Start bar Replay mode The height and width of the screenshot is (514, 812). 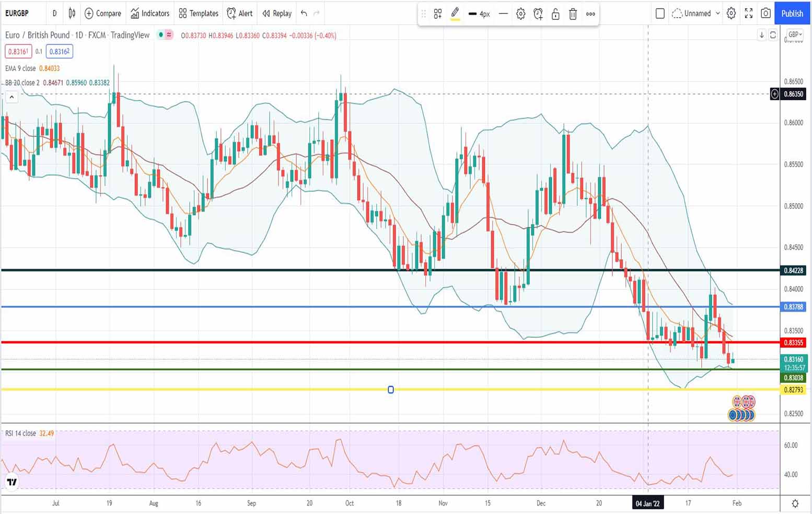[x=277, y=13]
